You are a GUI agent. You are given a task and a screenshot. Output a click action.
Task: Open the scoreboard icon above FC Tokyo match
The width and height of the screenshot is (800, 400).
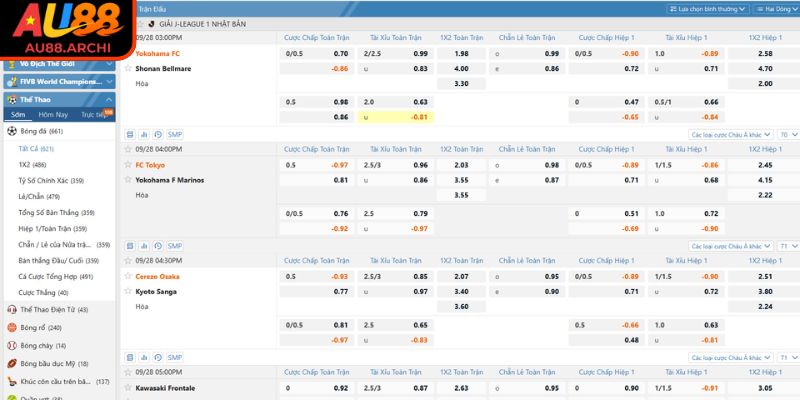tap(129, 134)
